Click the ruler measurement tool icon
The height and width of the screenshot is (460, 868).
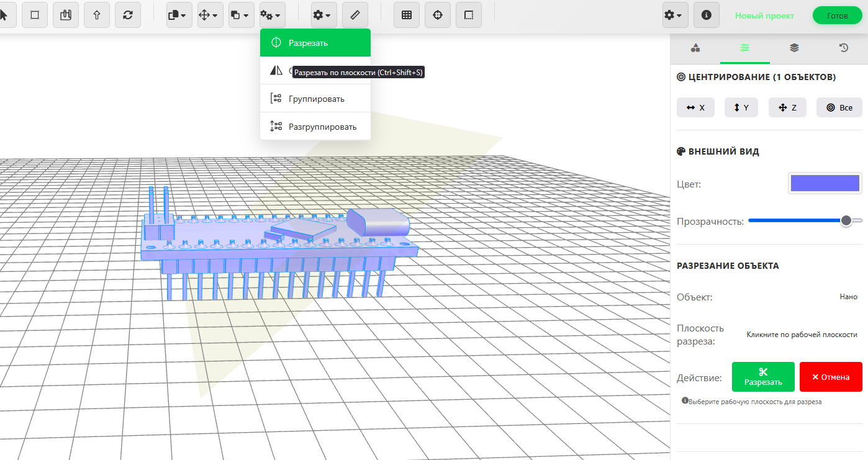355,16
